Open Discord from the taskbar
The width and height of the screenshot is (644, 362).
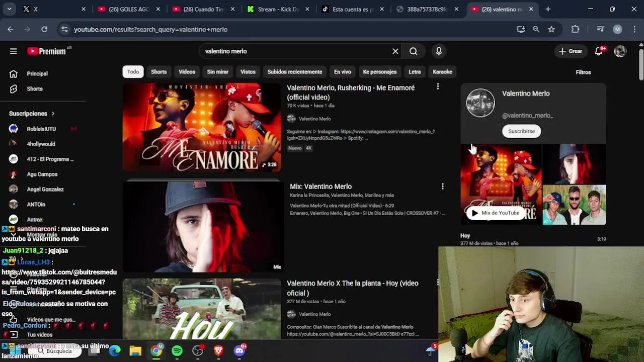pyautogui.click(x=239, y=350)
